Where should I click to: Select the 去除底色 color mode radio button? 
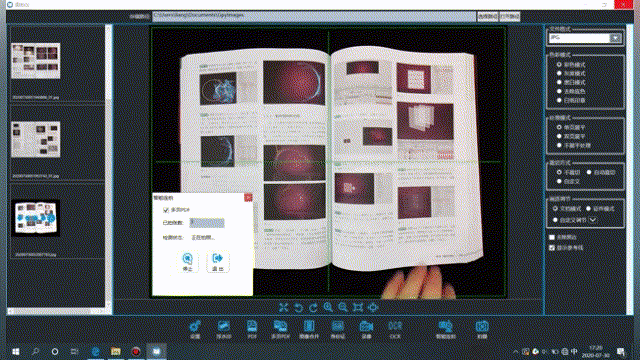[559, 91]
